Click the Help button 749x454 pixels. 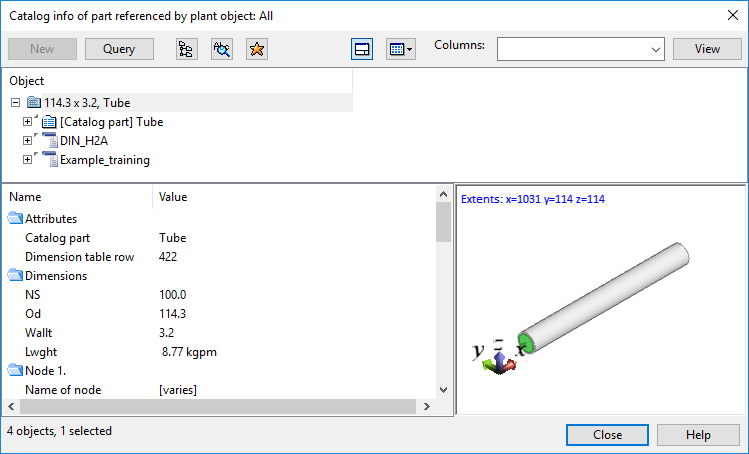[698, 435]
